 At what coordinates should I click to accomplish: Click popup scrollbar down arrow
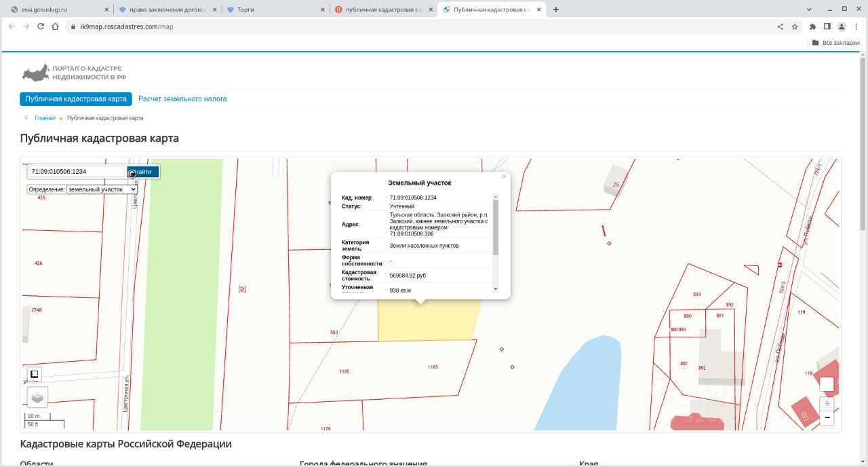point(496,288)
